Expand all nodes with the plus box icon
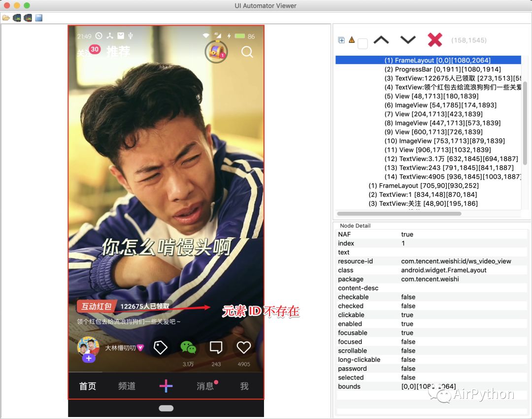Image resolution: width=532 pixels, height=419 pixels. point(341,40)
